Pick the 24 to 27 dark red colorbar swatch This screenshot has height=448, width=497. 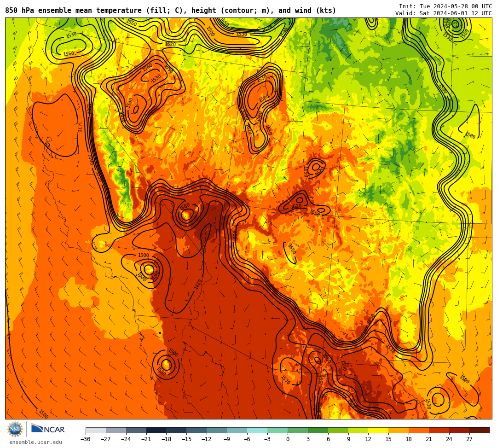[459, 430]
